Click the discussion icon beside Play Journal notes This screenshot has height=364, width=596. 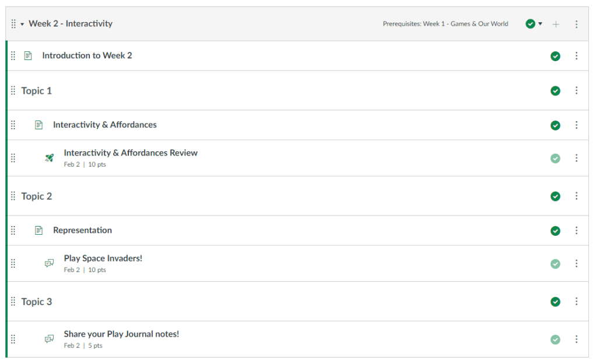point(50,339)
